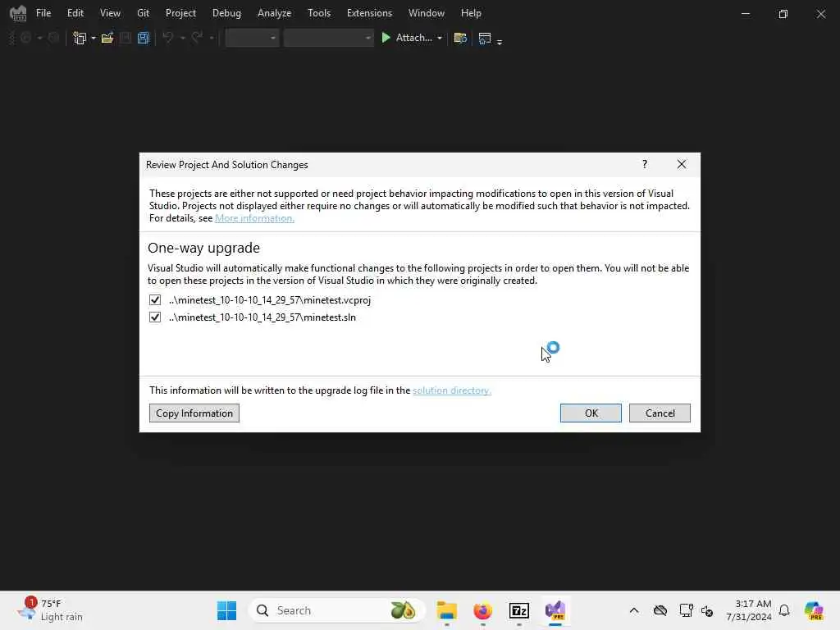Image resolution: width=840 pixels, height=630 pixels.
Task: Click the Redo arrow icon
Action: click(197, 38)
